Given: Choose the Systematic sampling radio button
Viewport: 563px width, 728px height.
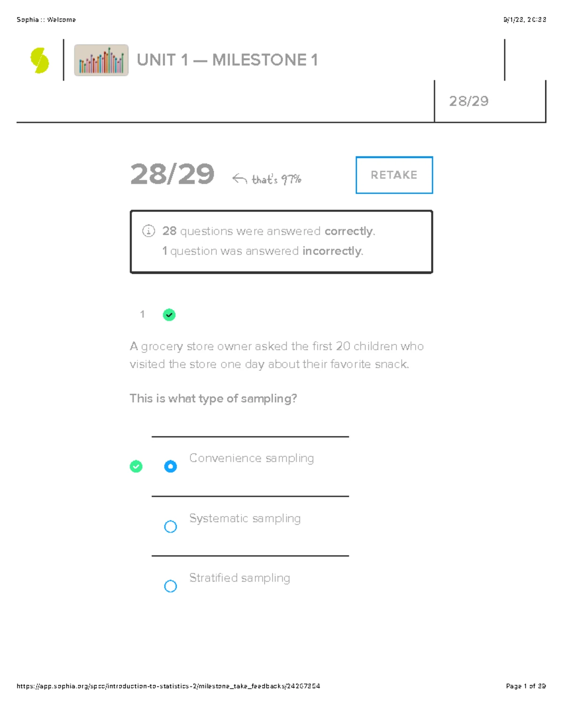Looking at the screenshot, I should point(170,526).
